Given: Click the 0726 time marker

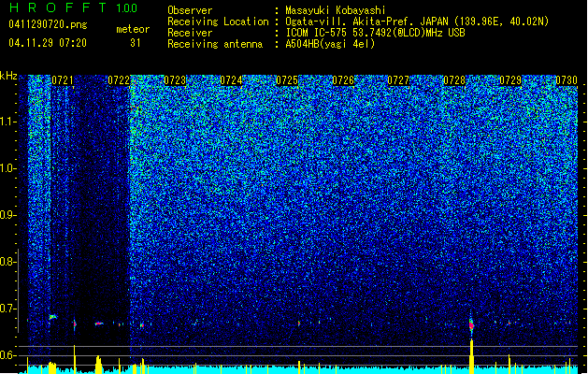Looking at the screenshot, I should [x=343, y=80].
